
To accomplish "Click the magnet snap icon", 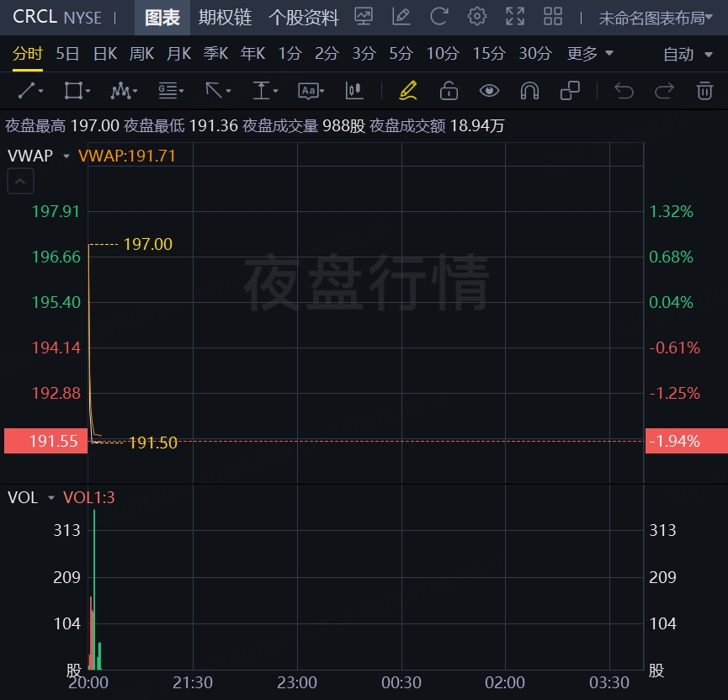I will tap(529, 91).
